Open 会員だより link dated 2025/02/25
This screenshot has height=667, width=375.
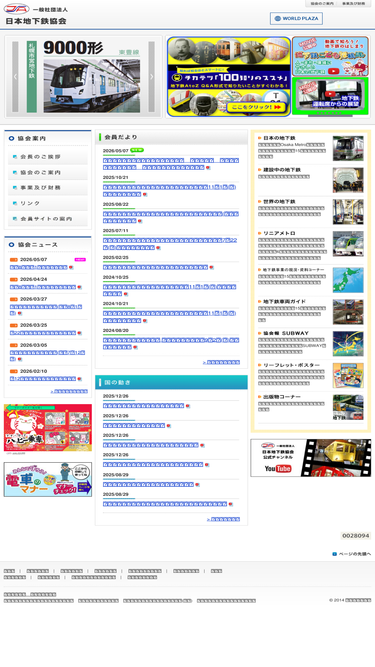[x=155, y=267]
